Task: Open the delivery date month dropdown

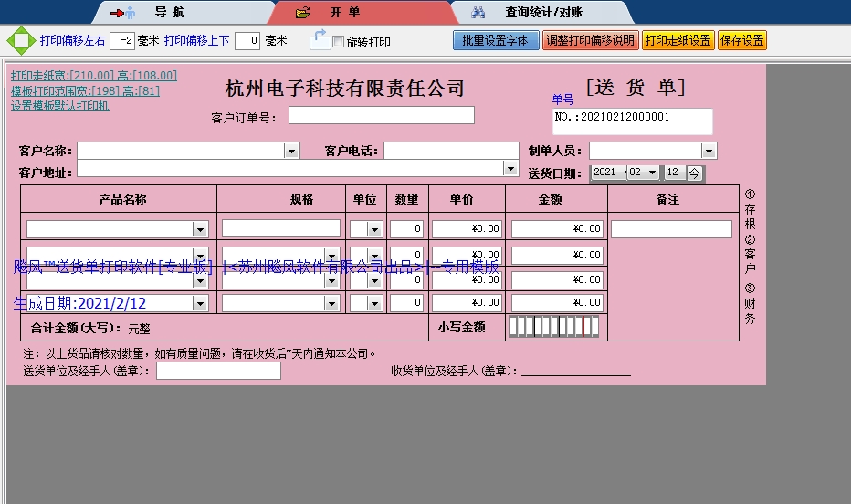Action: click(x=651, y=173)
